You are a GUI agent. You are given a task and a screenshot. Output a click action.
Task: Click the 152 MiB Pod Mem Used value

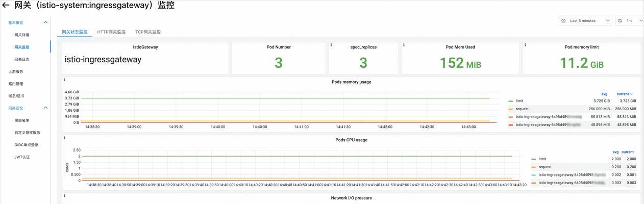click(460, 63)
